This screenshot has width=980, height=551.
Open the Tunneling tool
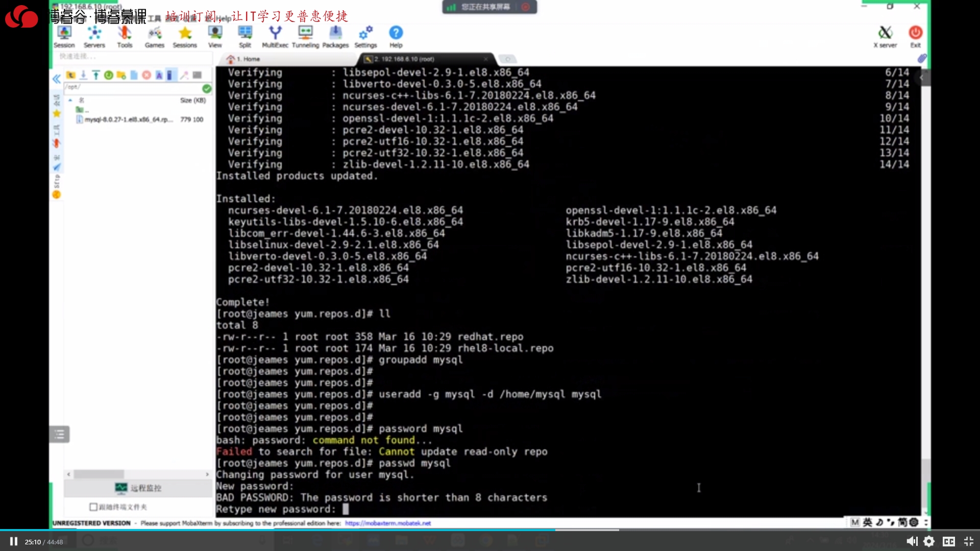pos(305,37)
